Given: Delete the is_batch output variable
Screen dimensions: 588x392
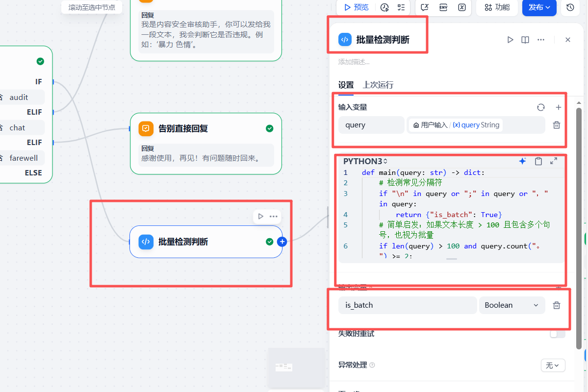Looking at the screenshot, I should pyautogui.click(x=557, y=305).
